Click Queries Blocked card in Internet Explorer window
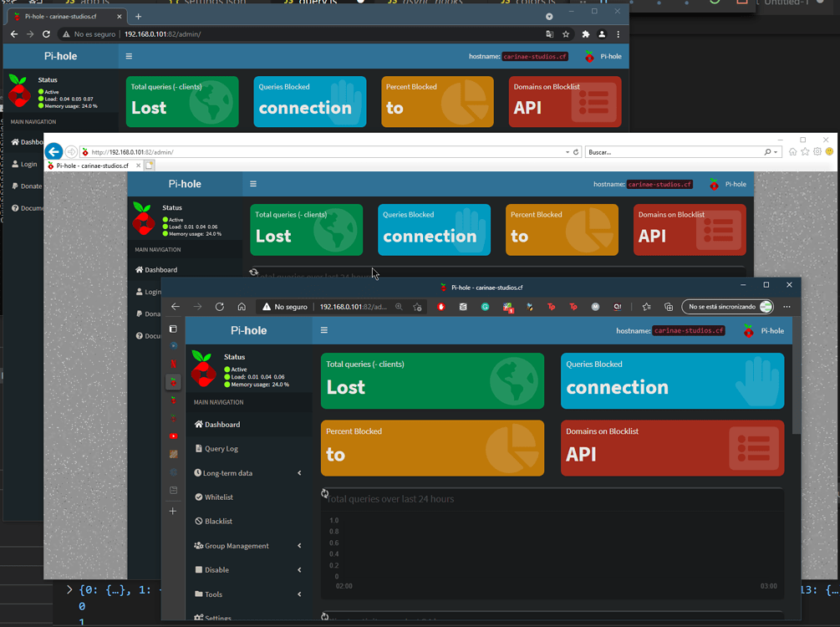 point(434,229)
